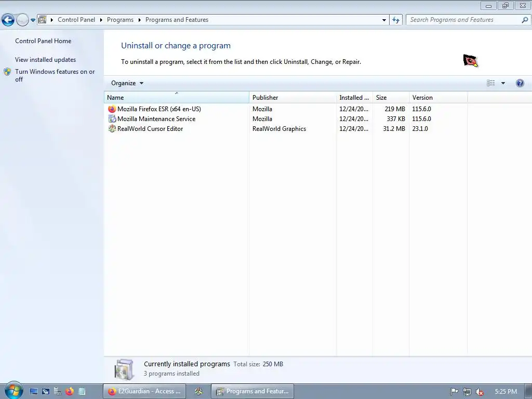
Task: Click the muted volume tray icon
Action: click(480, 392)
